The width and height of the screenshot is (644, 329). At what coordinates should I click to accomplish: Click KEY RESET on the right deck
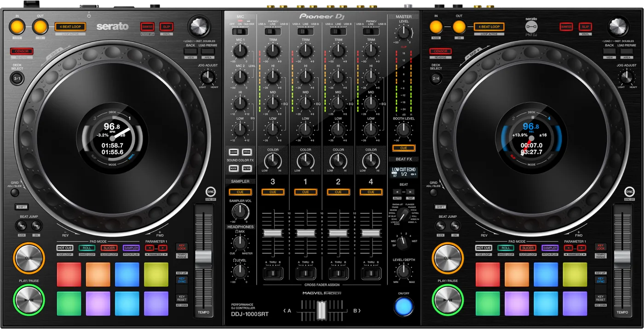pyautogui.click(x=601, y=298)
